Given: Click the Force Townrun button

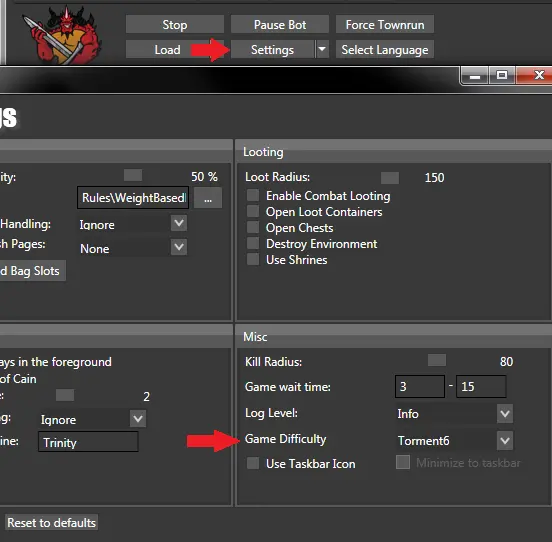Looking at the screenshot, I should point(385,24).
